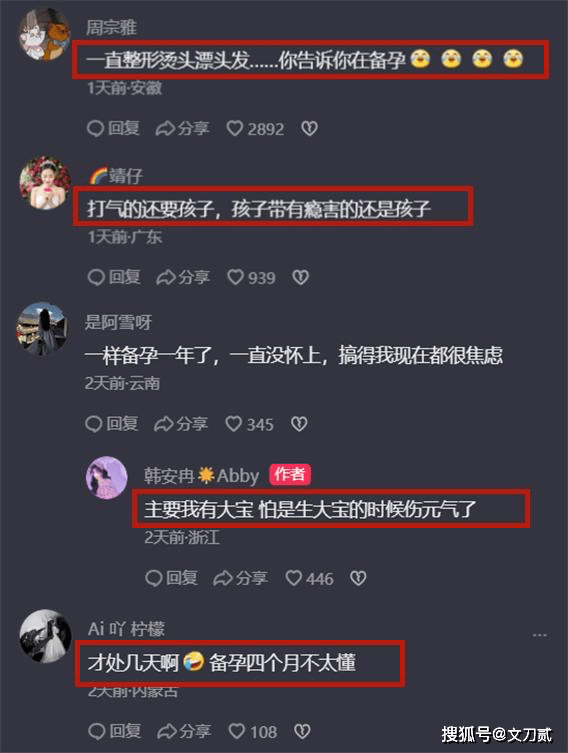Like the comment with 108 likes
Image resolution: width=568 pixels, height=753 pixels.
click(253, 731)
